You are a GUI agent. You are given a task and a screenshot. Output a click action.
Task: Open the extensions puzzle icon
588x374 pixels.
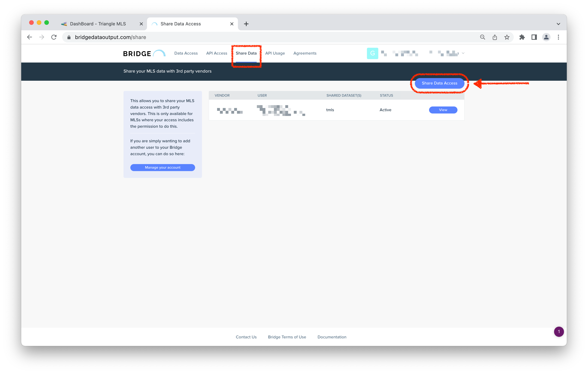[522, 37]
